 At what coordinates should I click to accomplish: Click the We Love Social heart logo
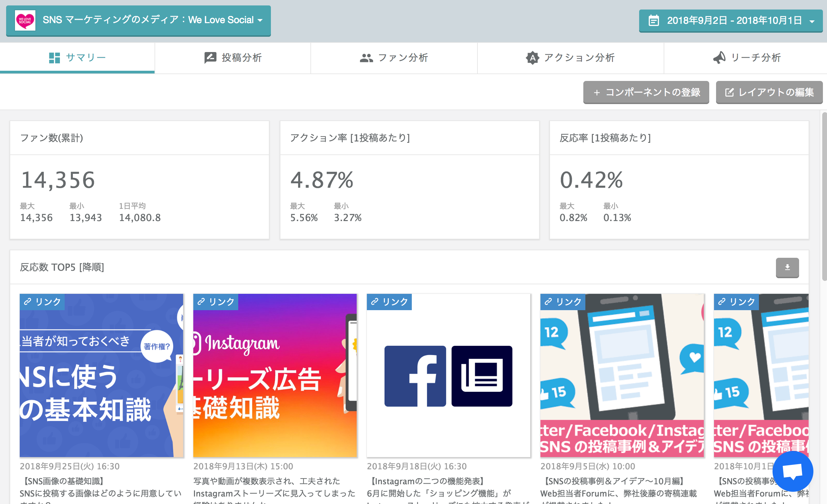coord(25,20)
